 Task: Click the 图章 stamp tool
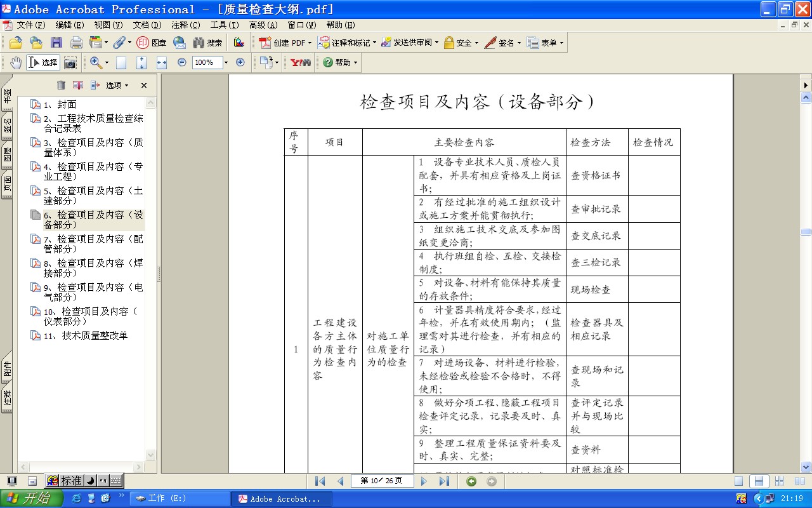point(152,43)
